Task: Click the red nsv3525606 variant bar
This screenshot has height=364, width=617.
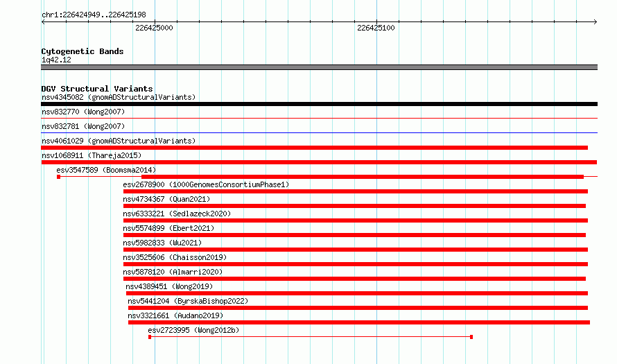Action: (x=356, y=264)
